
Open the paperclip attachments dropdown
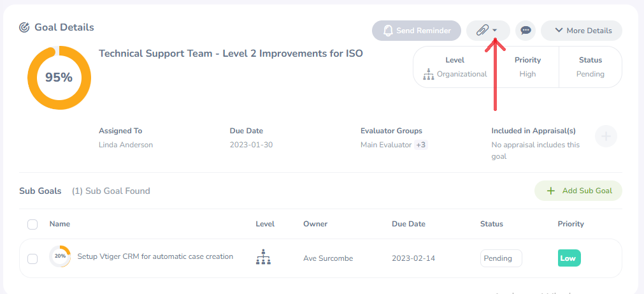click(x=487, y=31)
